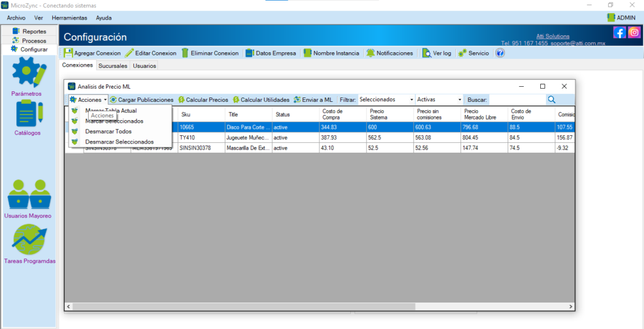This screenshot has width=644, height=329.
Task: Click Costo de Compra header
Action: (x=343, y=114)
